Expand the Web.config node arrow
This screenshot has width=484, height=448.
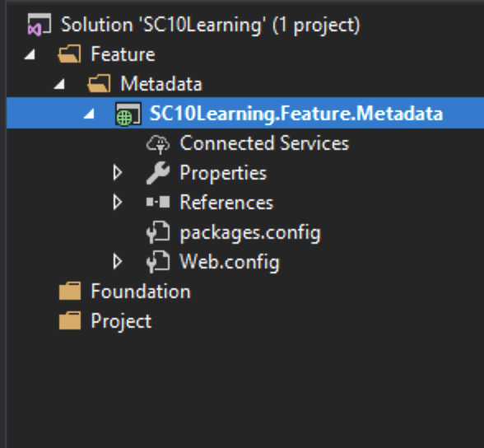point(117,262)
